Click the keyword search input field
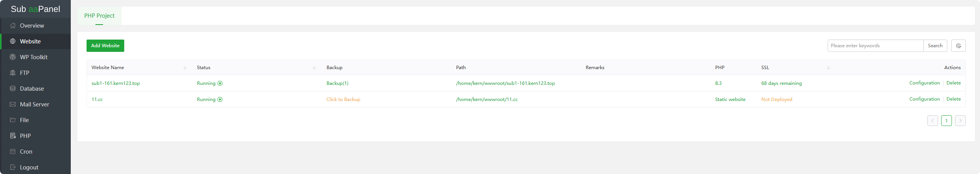Image resolution: width=980 pixels, height=174 pixels. point(875,46)
